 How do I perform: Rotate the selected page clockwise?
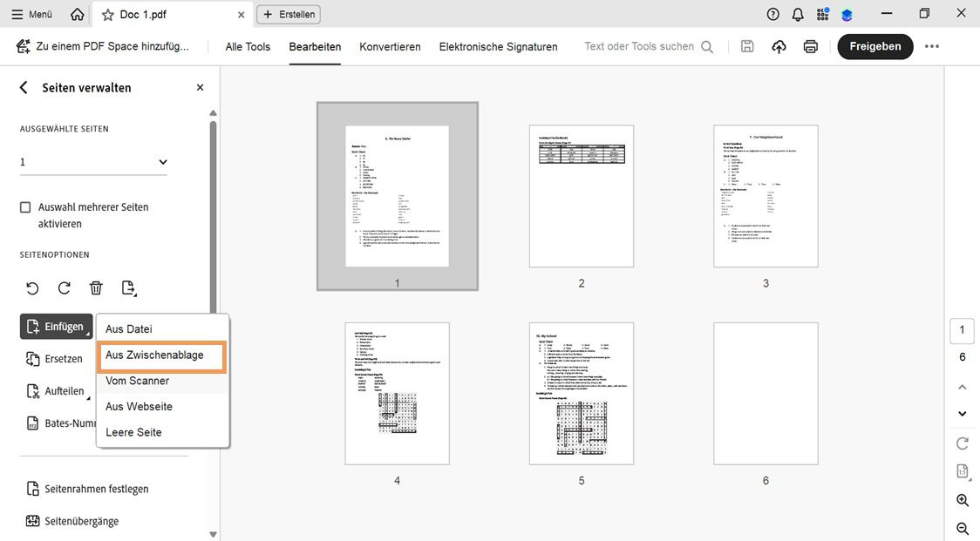coord(62,287)
